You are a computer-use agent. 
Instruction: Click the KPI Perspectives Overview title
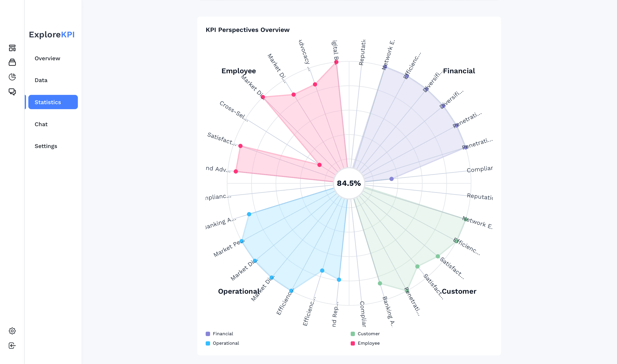(x=247, y=30)
